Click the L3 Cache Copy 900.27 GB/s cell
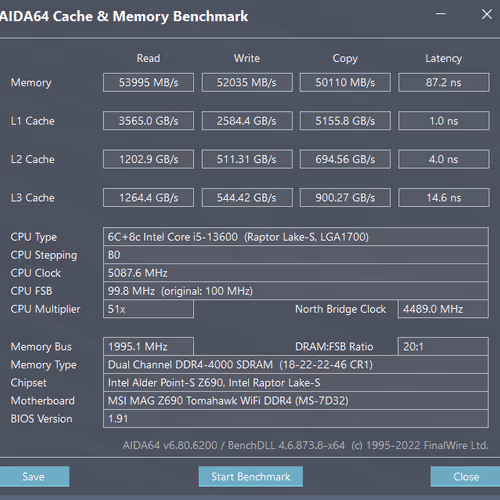This screenshot has height=500, width=500. pyautogui.click(x=345, y=198)
